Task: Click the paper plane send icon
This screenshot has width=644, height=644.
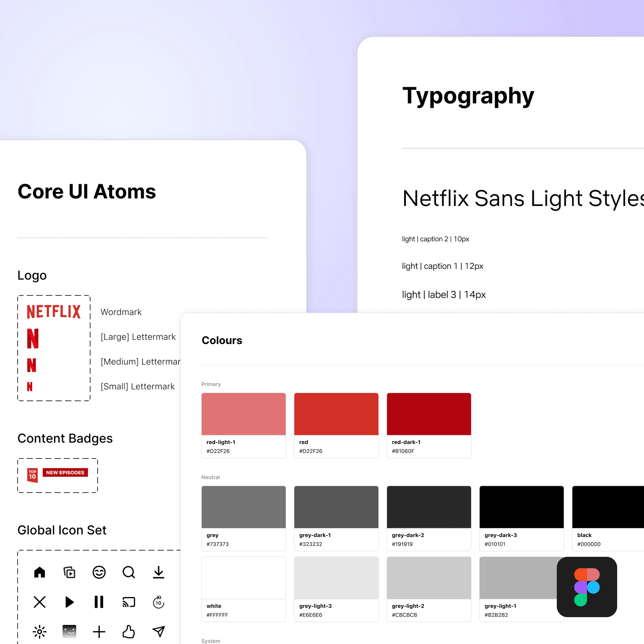Action: pyautogui.click(x=159, y=632)
